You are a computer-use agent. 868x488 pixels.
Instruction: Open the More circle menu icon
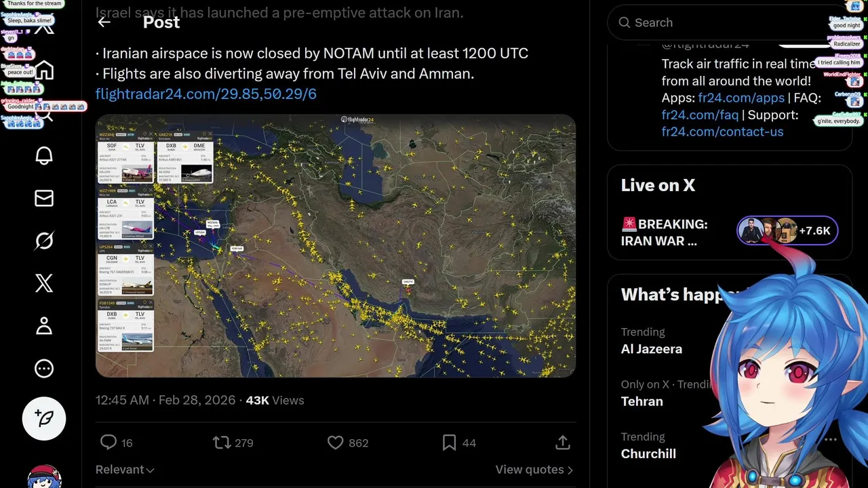(44, 369)
